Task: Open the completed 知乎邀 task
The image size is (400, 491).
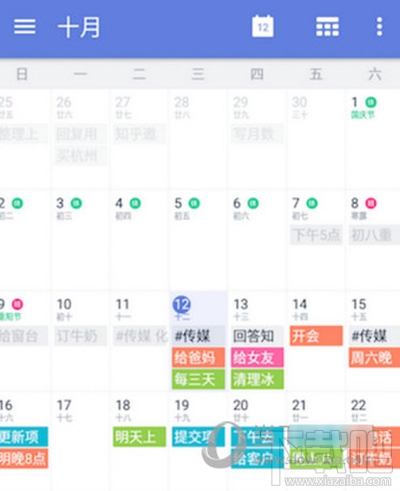Action: pyautogui.click(x=139, y=134)
